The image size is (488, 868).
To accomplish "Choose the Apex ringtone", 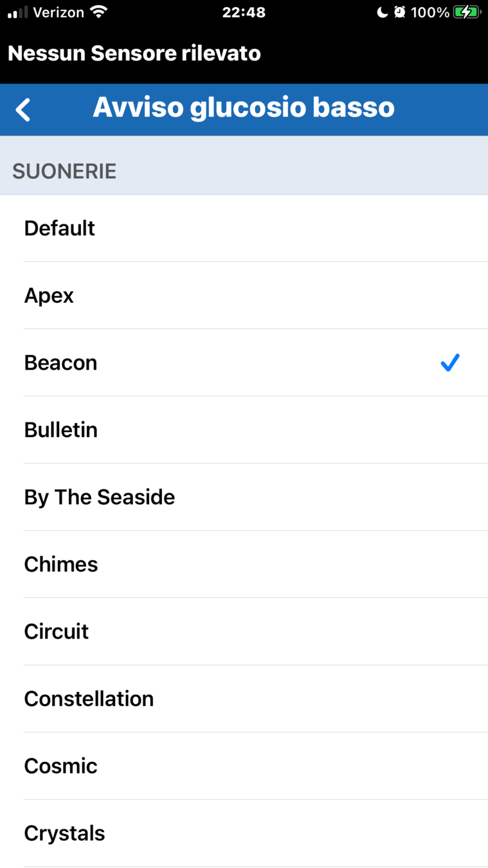I will [x=49, y=296].
